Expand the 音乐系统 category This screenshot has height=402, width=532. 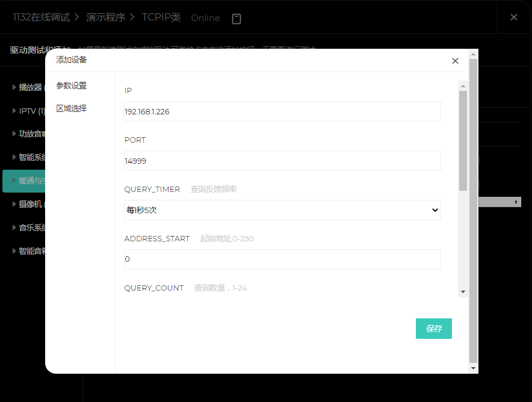(x=14, y=227)
